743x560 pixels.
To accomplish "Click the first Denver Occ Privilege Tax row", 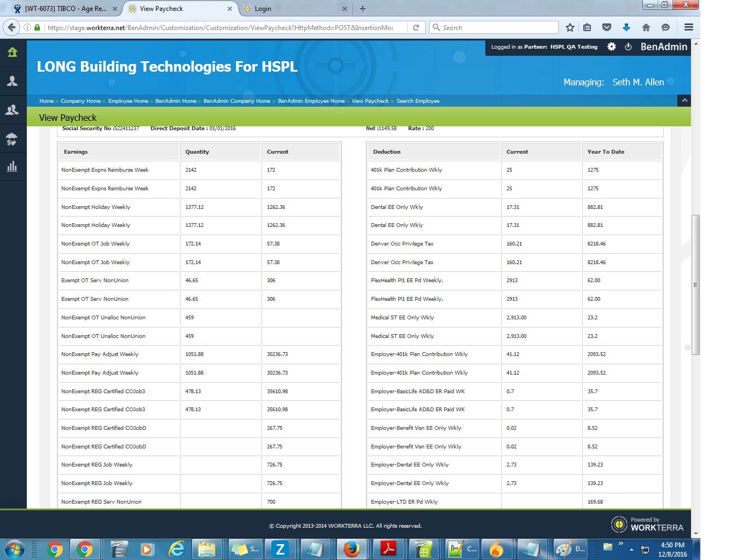I will pos(514,244).
